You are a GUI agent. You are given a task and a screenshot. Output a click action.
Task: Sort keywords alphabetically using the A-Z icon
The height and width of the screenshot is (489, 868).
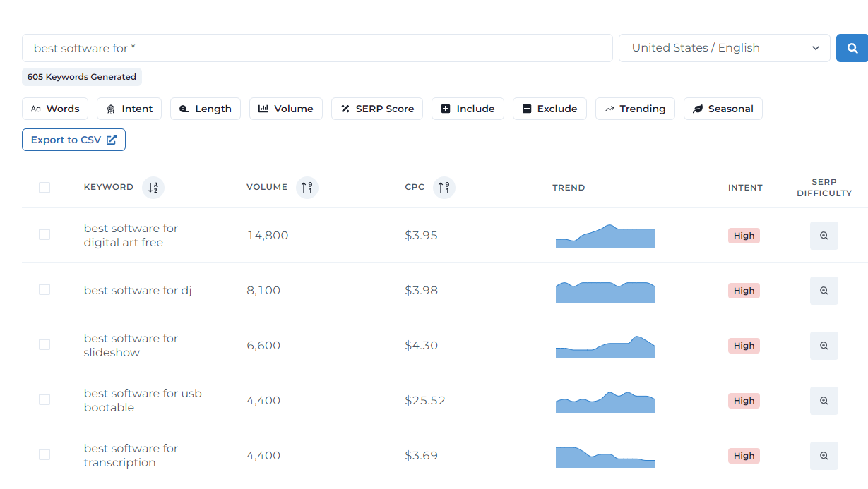click(153, 187)
